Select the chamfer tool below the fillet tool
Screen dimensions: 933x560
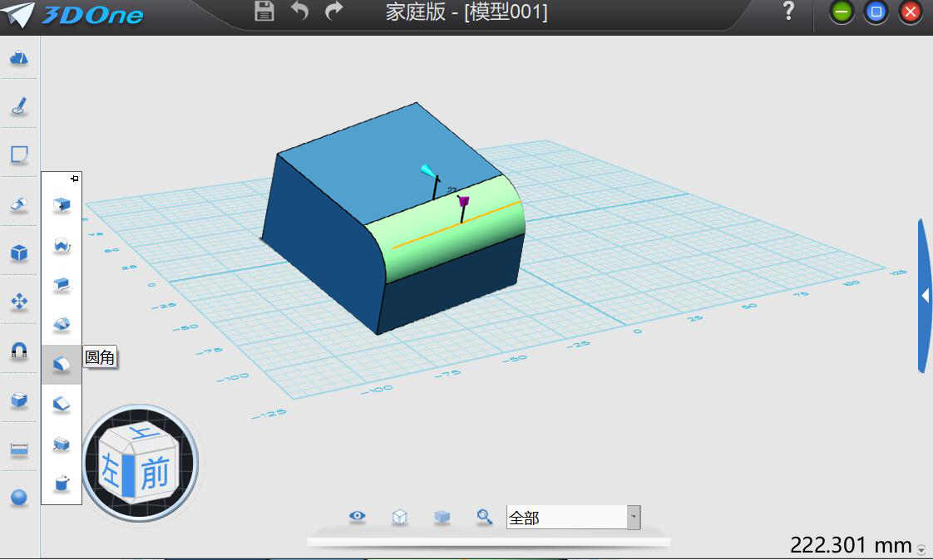coord(62,404)
